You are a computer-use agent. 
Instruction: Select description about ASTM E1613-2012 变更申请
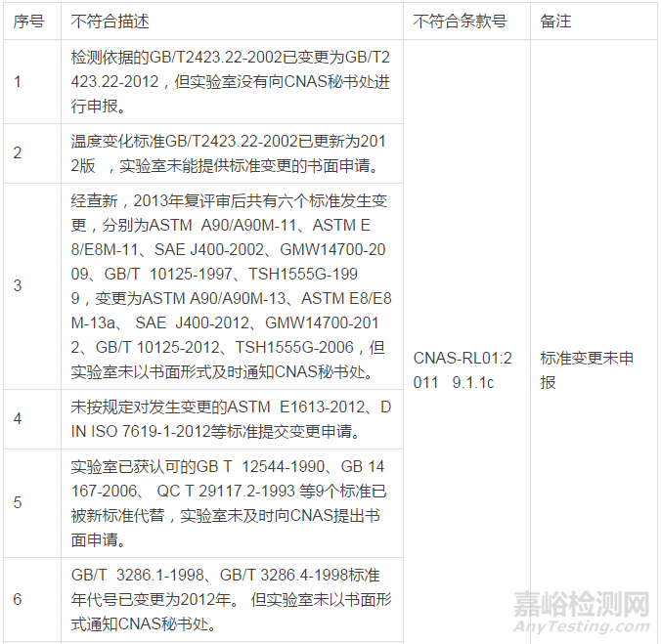tap(230, 418)
